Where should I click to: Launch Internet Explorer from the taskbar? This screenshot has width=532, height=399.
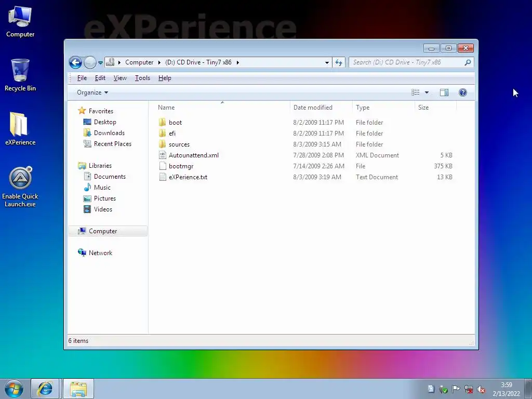[45, 389]
